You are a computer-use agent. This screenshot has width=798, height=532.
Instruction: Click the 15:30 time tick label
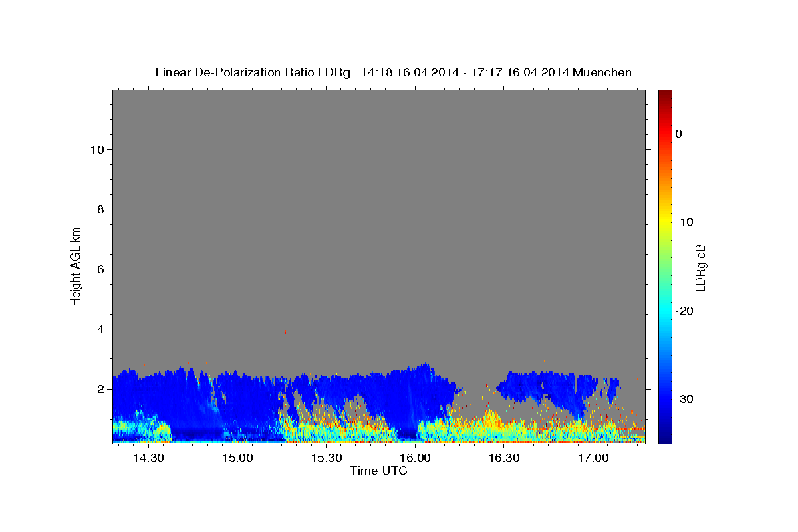327,458
